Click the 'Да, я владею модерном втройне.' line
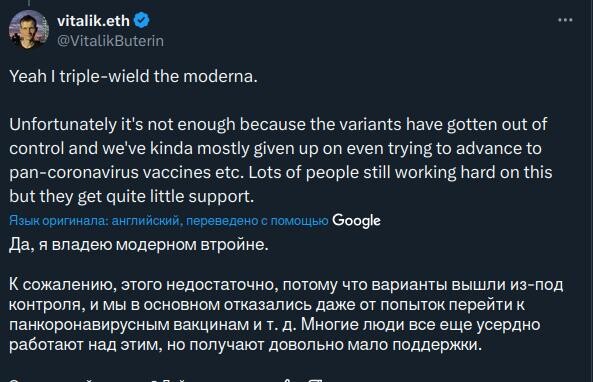Viewport: 593px width, 382px height. [139, 245]
